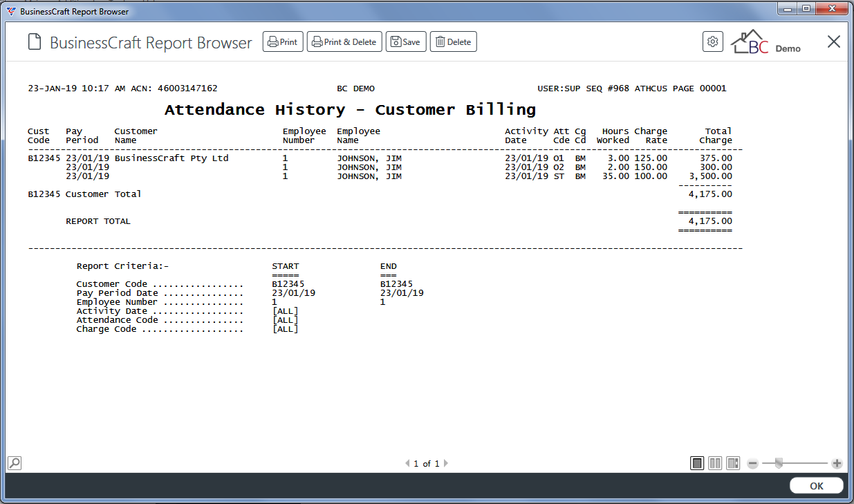Click the 'BC DEMO' header text

355,88
